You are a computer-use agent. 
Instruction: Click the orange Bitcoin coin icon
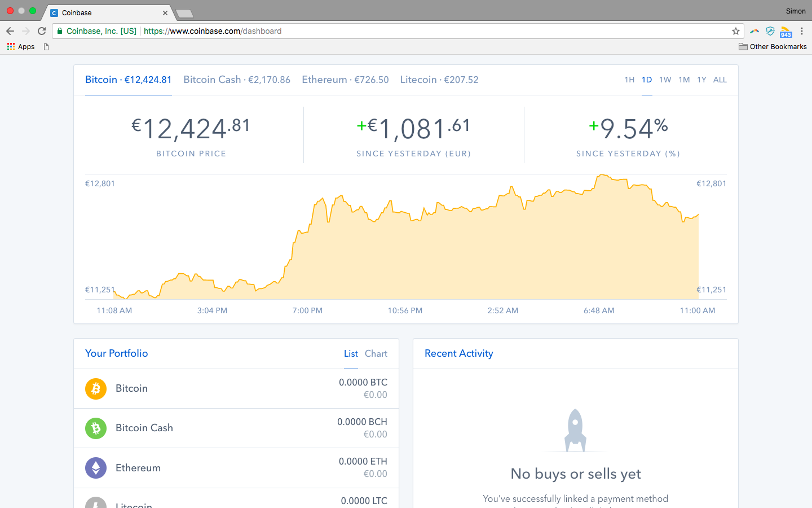tap(96, 388)
